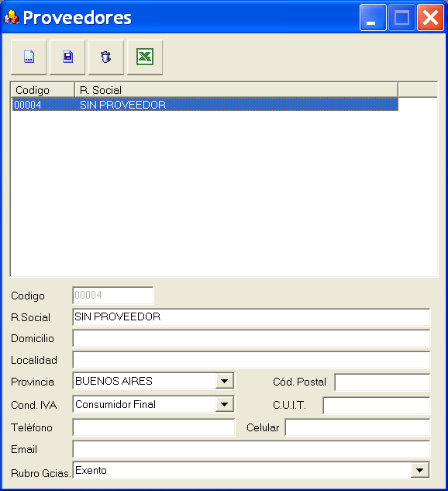Export list with the Excel icon
Screen dimensions: 448x491
[x=145, y=57]
